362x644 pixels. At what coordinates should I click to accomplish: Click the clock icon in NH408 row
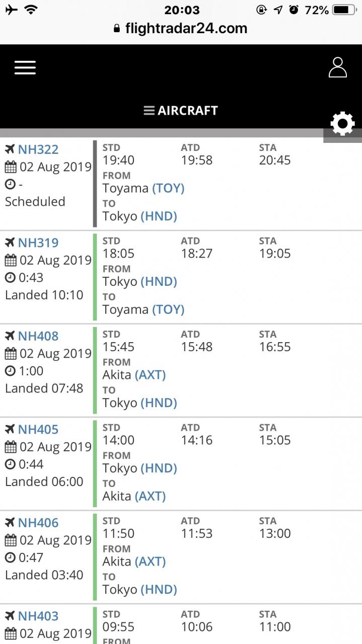point(11,371)
